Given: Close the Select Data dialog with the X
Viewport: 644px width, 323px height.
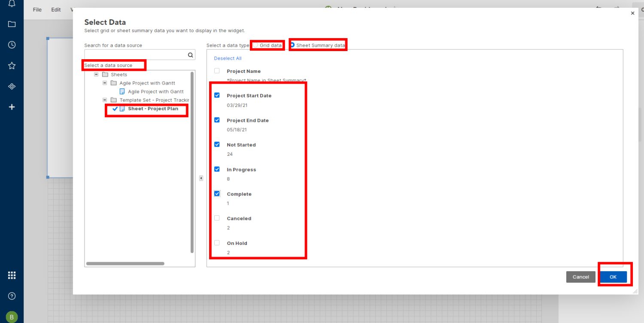Looking at the screenshot, I should pos(632,13).
